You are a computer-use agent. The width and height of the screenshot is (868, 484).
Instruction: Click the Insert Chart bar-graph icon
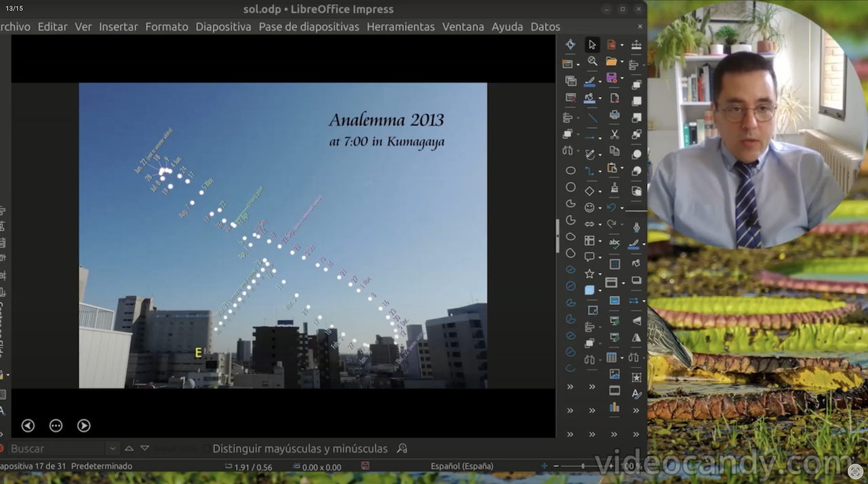(x=614, y=407)
